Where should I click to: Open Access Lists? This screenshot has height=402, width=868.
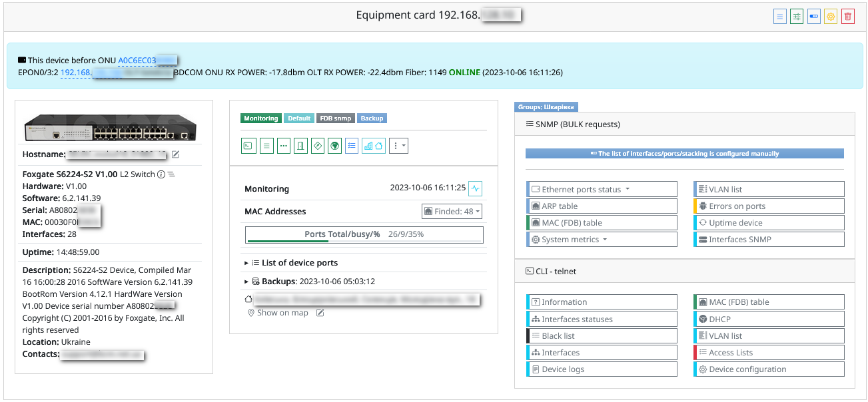769,352
